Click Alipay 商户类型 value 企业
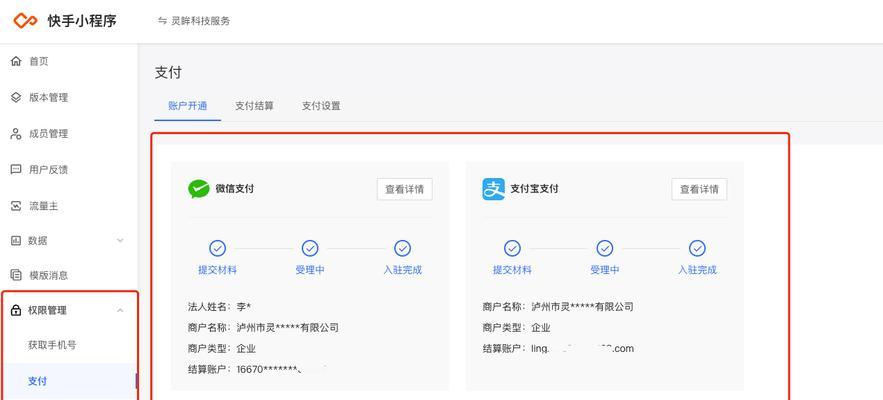 click(541, 327)
